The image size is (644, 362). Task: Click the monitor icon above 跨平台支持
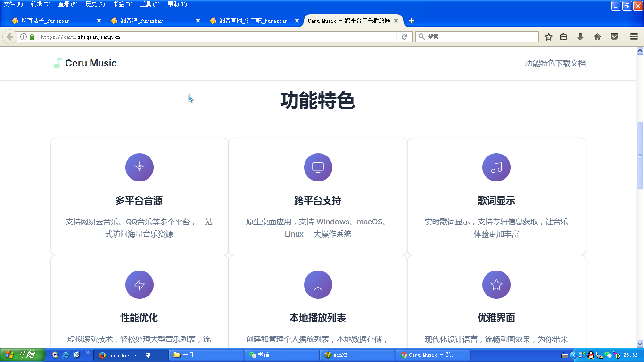(x=318, y=167)
